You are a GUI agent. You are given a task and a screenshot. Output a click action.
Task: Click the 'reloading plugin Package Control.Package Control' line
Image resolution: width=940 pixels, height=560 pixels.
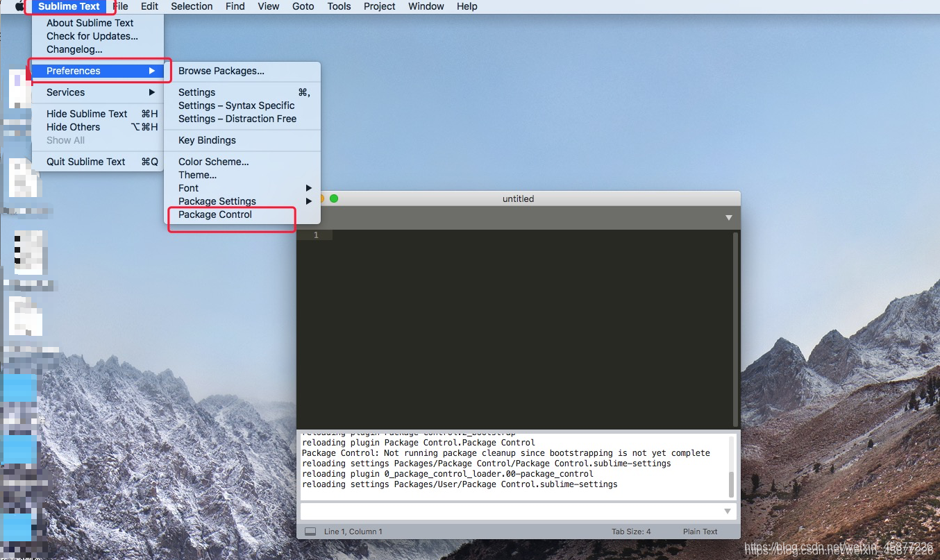[419, 443]
